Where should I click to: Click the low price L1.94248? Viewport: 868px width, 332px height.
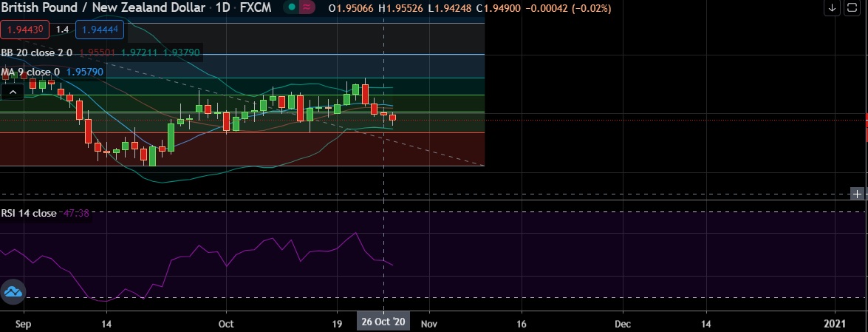coord(451,9)
